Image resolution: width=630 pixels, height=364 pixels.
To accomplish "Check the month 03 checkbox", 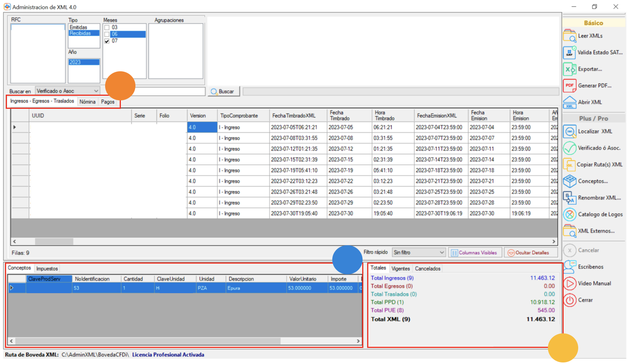I will (x=107, y=28).
